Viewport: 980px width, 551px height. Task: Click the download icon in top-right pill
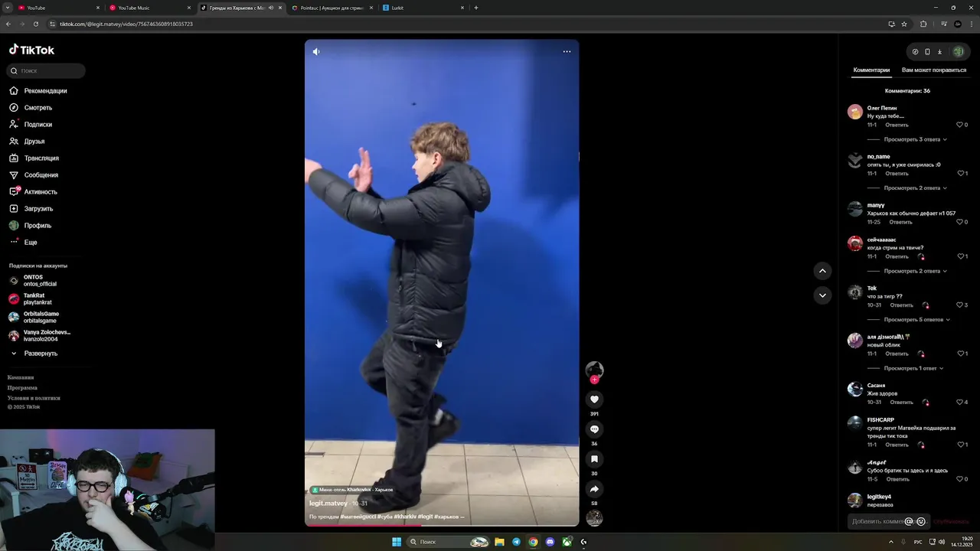(939, 52)
